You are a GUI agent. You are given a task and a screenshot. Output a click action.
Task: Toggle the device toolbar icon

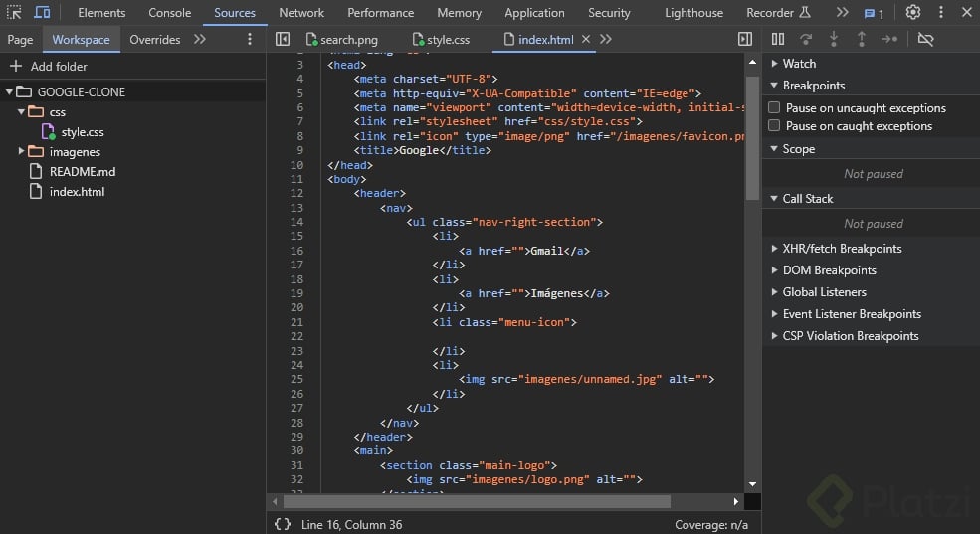pyautogui.click(x=42, y=13)
